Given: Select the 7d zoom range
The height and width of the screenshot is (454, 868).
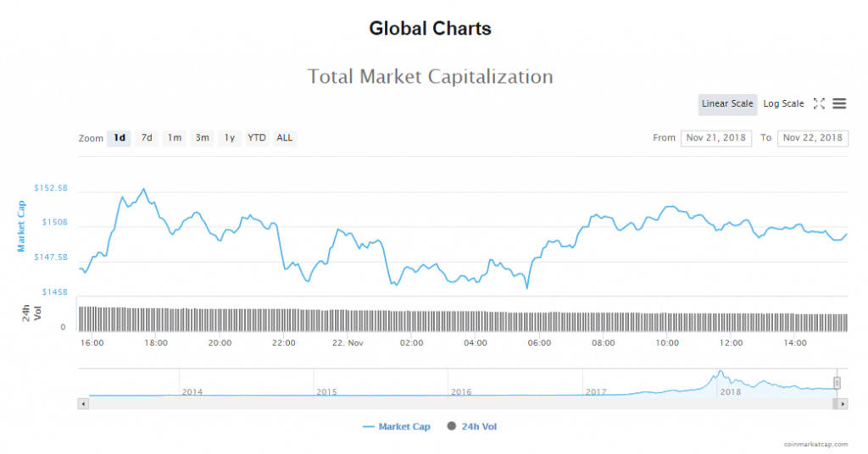Looking at the screenshot, I should (147, 138).
